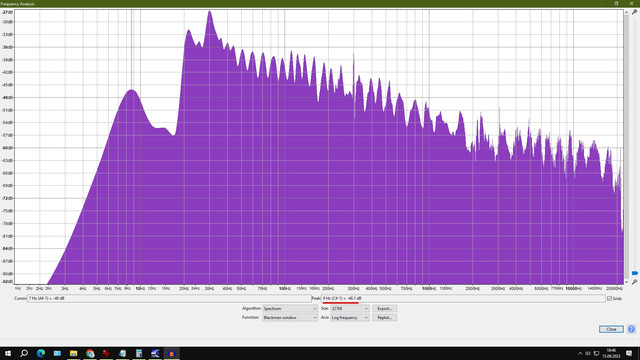This screenshot has height=360, width=640.
Task: Click the taskbar icon right of the red app icon
Action: click(122, 353)
